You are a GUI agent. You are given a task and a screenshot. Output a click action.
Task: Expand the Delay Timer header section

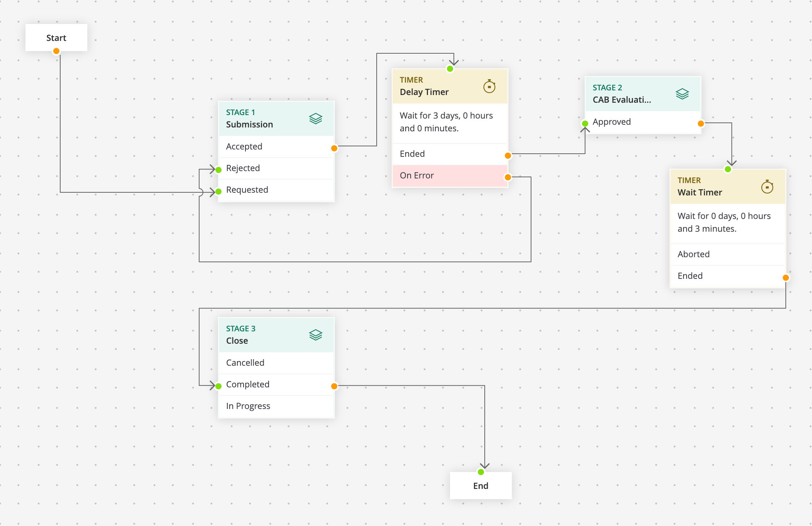point(432,87)
